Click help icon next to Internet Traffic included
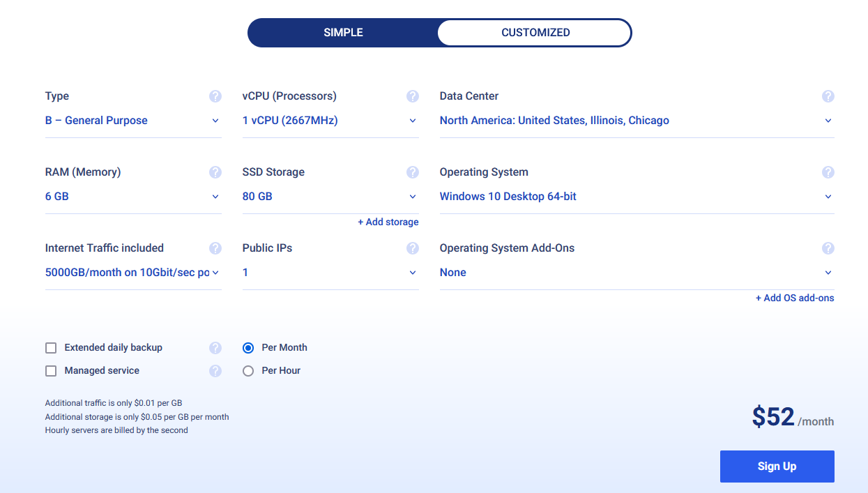 click(x=215, y=248)
